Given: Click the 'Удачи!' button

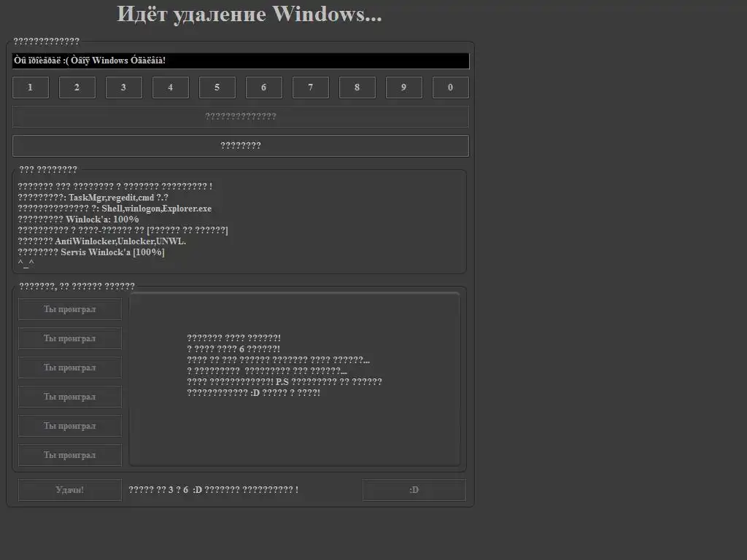Looking at the screenshot, I should (70, 490).
